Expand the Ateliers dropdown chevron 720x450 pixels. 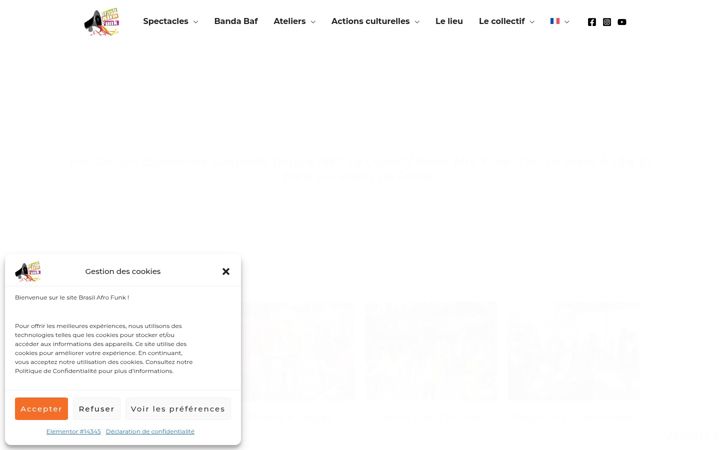pos(313,22)
